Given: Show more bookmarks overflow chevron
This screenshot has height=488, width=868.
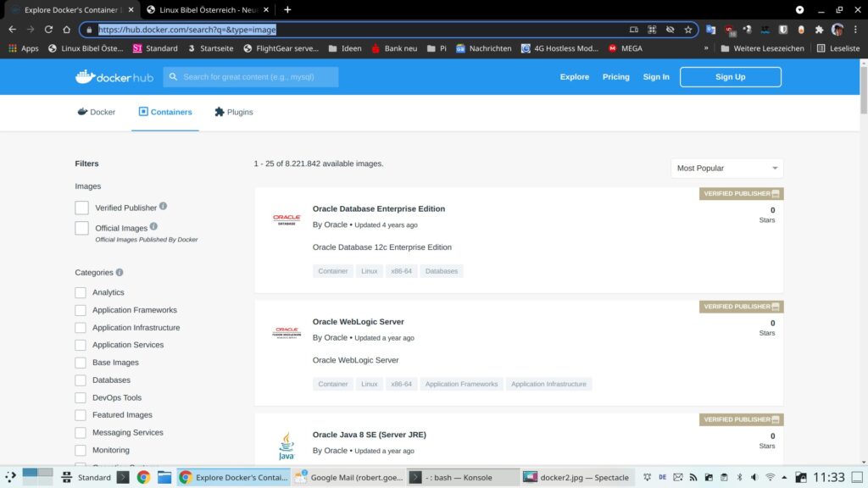Looking at the screenshot, I should (x=706, y=48).
